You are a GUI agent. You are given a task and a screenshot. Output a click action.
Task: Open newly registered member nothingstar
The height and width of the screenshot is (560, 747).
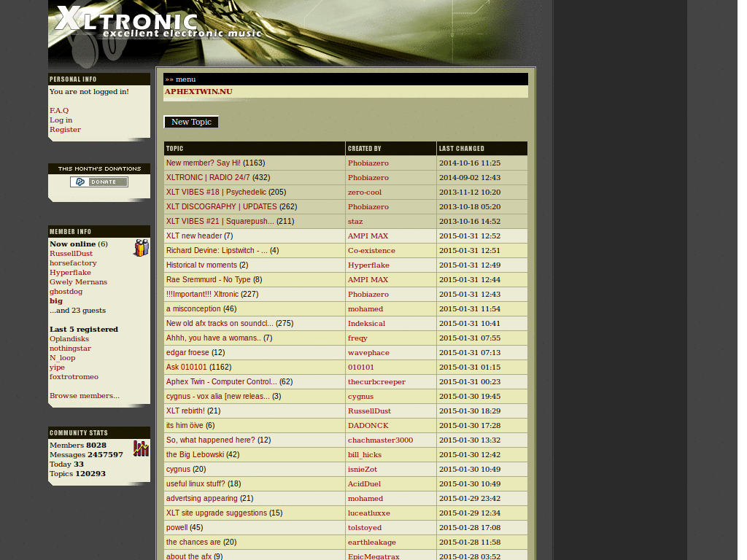click(70, 348)
